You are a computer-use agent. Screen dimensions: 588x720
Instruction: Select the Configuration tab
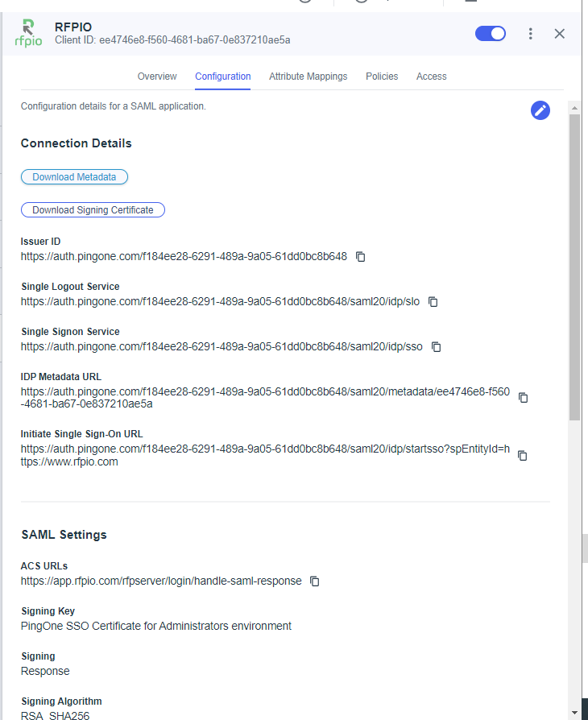[223, 77]
